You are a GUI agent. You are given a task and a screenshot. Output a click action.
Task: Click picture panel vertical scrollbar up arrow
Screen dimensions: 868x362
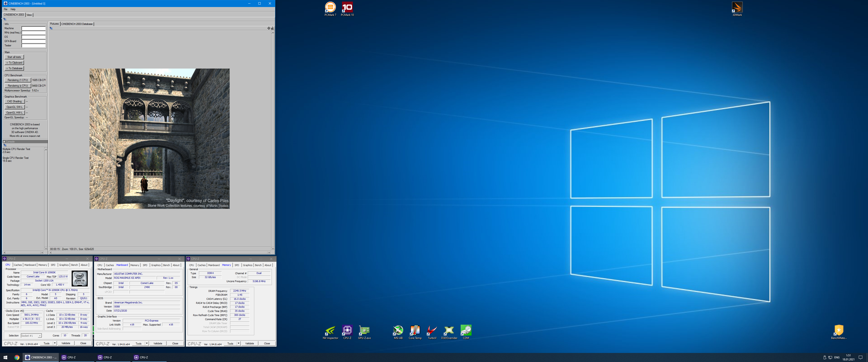tap(273, 32)
